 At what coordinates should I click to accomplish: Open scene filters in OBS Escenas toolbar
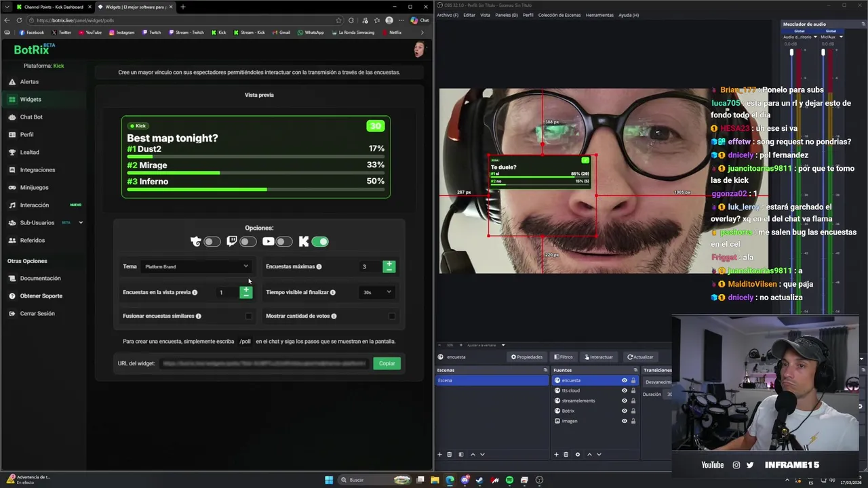[461, 454]
